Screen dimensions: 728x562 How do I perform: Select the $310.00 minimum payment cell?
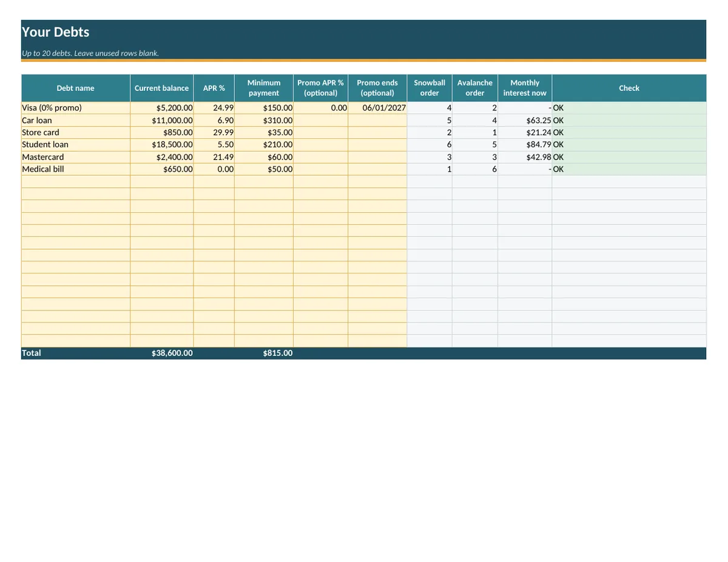pos(264,120)
